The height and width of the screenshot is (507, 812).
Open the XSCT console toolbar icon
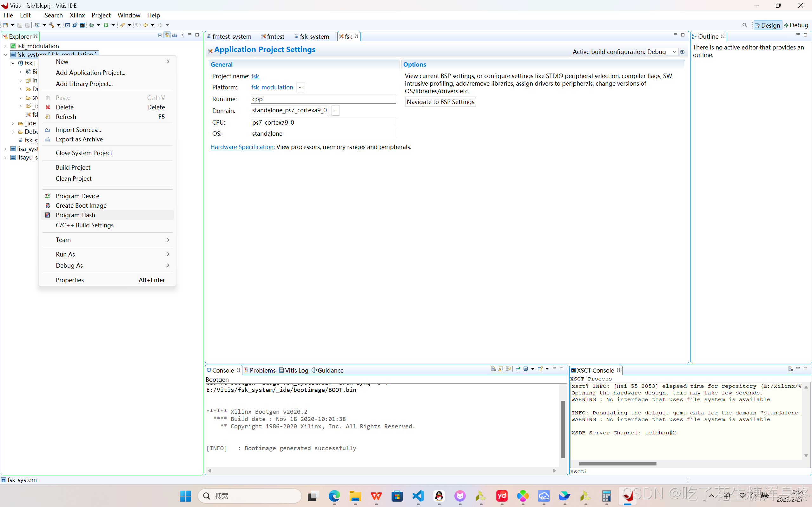click(x=68, y=25)
